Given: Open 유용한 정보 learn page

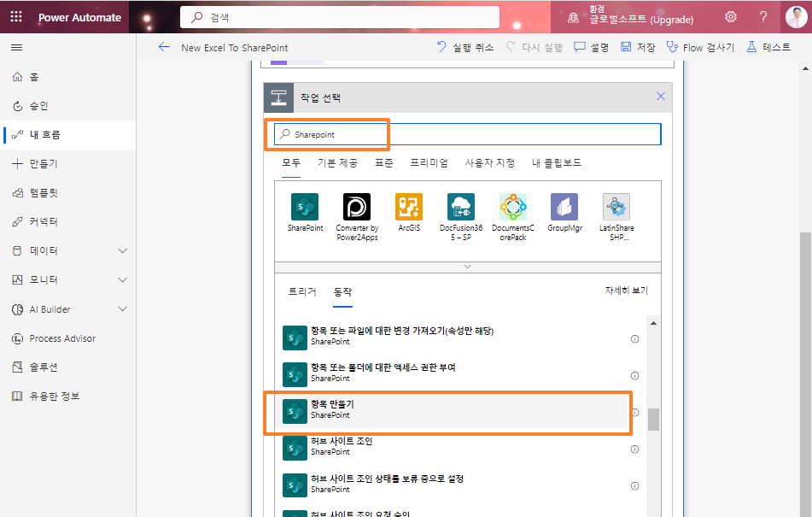Looking at the screenshot, I should tap(67, 397).
